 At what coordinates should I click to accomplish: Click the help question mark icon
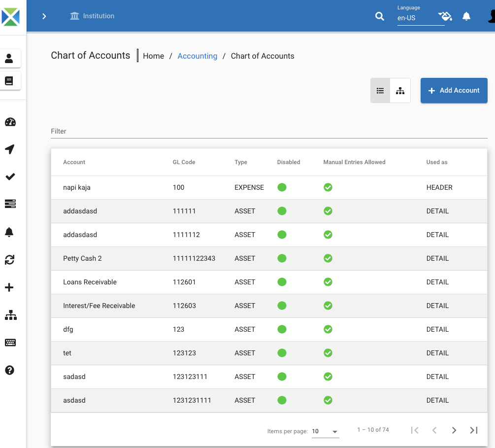[10, 370]
